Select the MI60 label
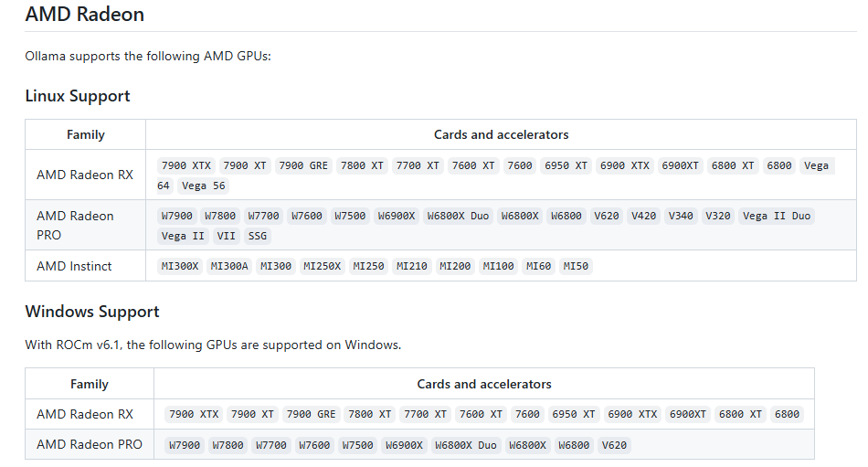This screenshot has height=467, width=868. 538,266
